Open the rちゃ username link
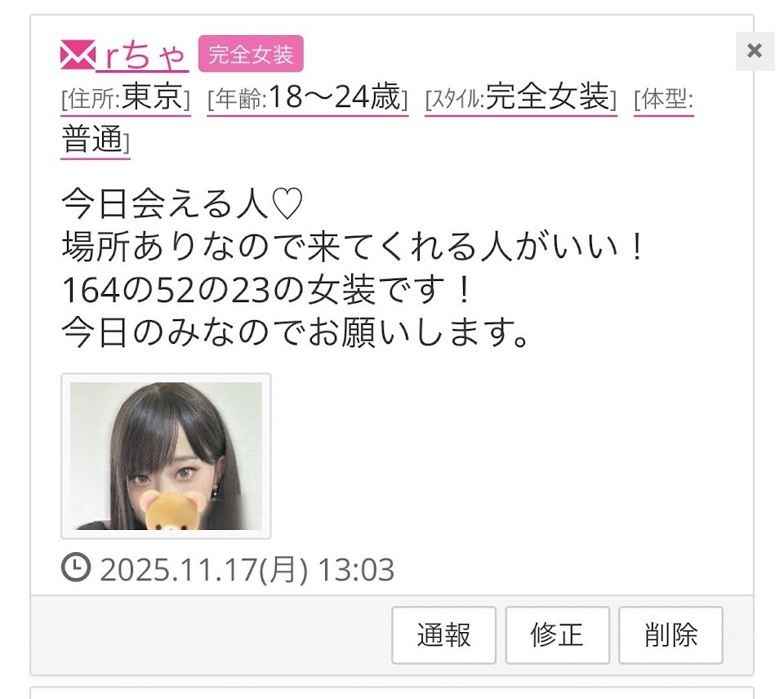Image resolution: width=784 pixels, height=699 pixels. (142, 56)
